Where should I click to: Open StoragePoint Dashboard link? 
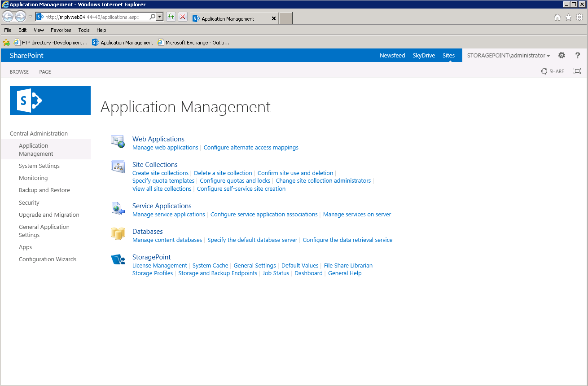(x=308, y=273)
